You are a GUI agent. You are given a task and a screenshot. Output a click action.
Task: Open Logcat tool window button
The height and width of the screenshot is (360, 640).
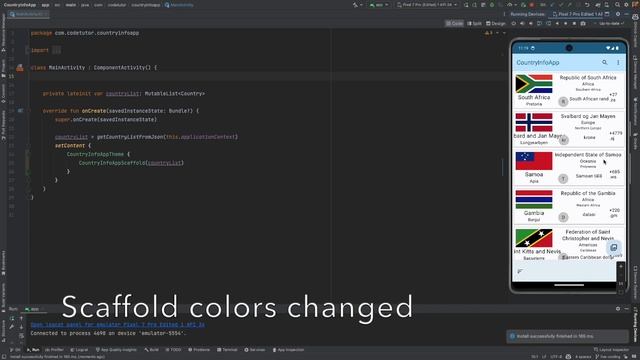click(x=79, y=350)
